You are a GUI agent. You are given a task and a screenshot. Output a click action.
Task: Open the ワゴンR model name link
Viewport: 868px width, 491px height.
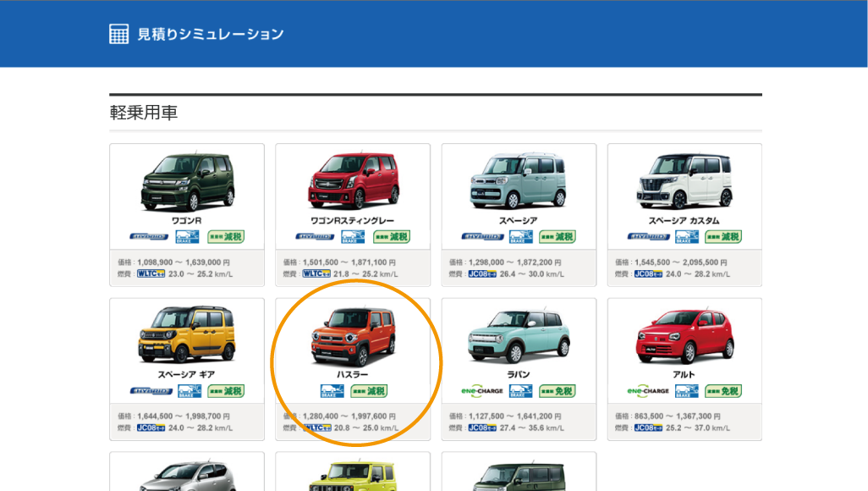click(187, 221)
